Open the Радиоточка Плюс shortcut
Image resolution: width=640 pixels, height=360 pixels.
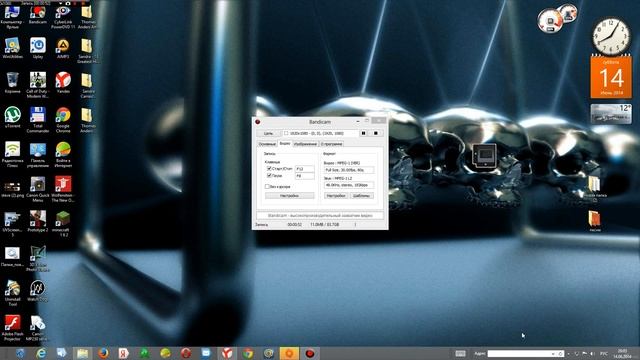(x=12, y=154)
